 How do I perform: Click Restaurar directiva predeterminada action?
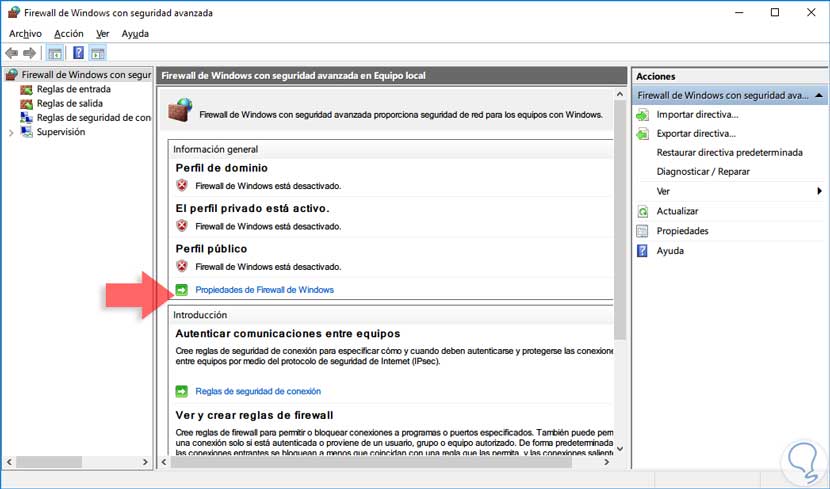729,152
